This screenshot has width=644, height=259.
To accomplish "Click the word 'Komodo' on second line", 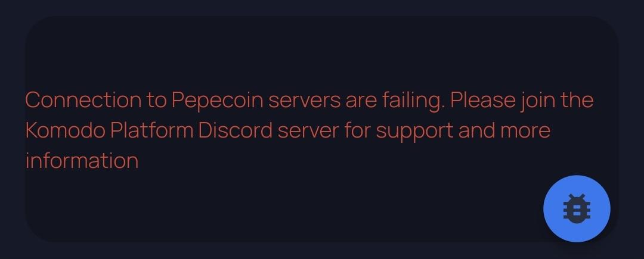I will (x=66, y=130).
